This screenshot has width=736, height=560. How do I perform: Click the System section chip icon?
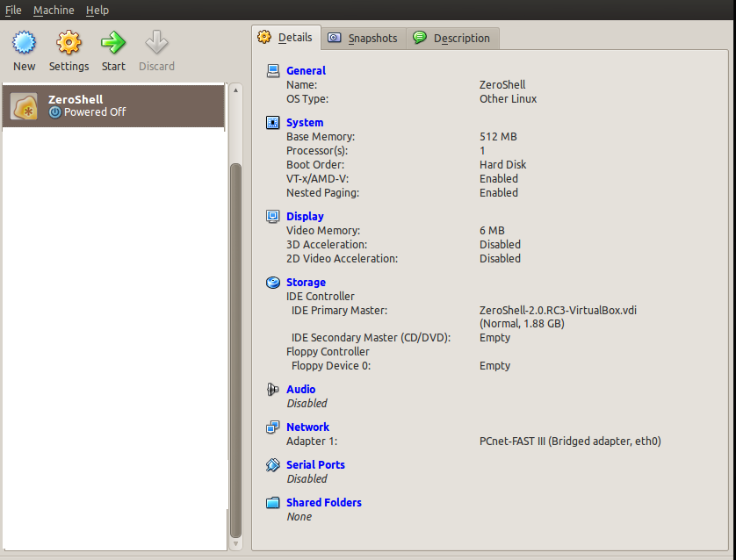click(x=273, y=122)
